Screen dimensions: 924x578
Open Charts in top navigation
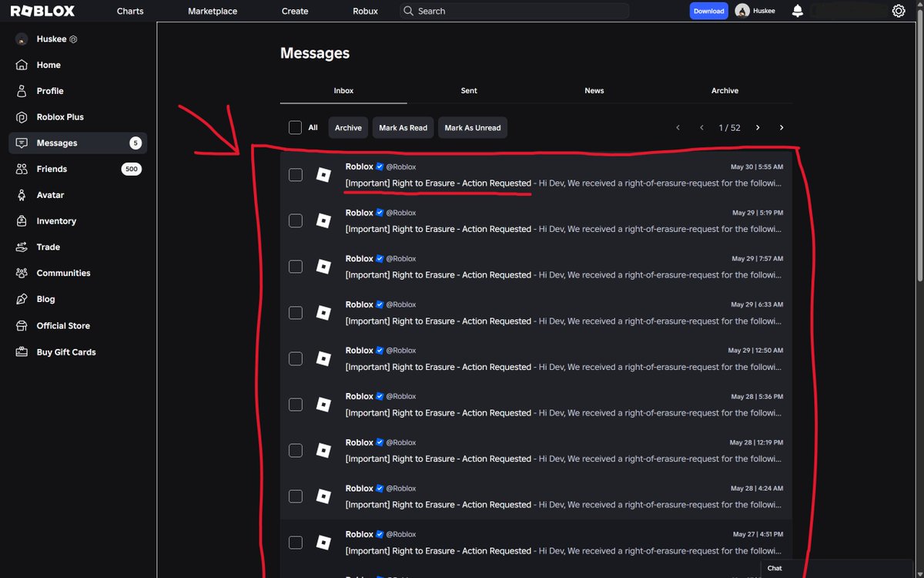tap(130, 11)
